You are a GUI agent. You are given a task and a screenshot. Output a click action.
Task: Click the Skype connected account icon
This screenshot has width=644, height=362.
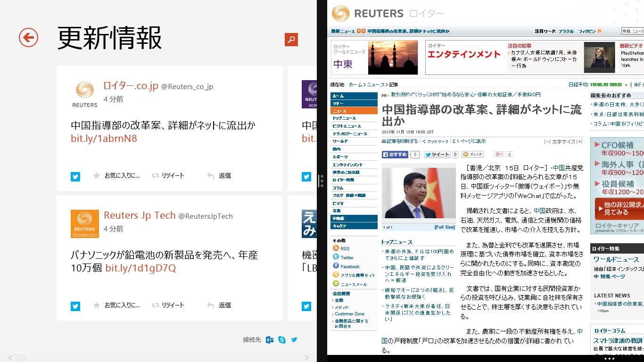click(x=282, y=339)
